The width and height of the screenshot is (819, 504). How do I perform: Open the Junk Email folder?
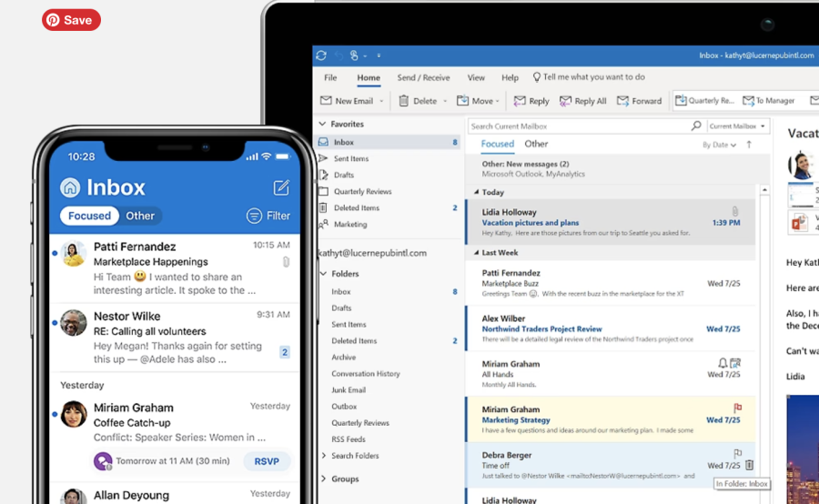point(349,389)
